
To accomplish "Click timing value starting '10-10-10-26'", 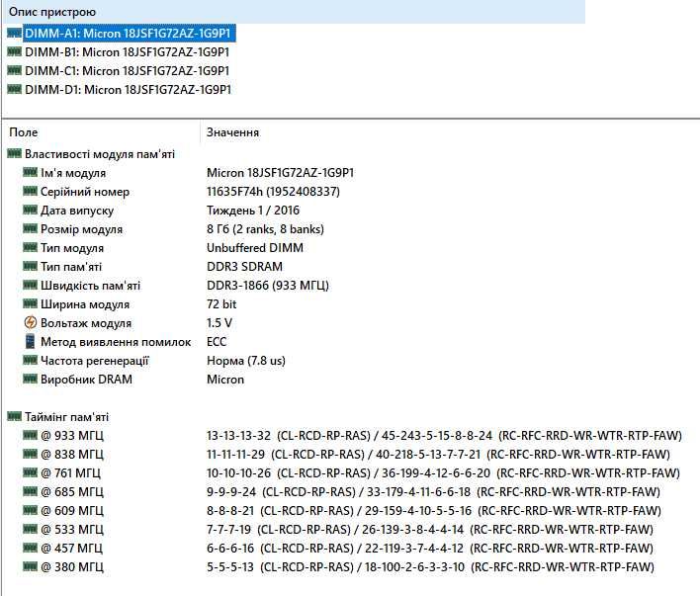I will coord(443,472).
